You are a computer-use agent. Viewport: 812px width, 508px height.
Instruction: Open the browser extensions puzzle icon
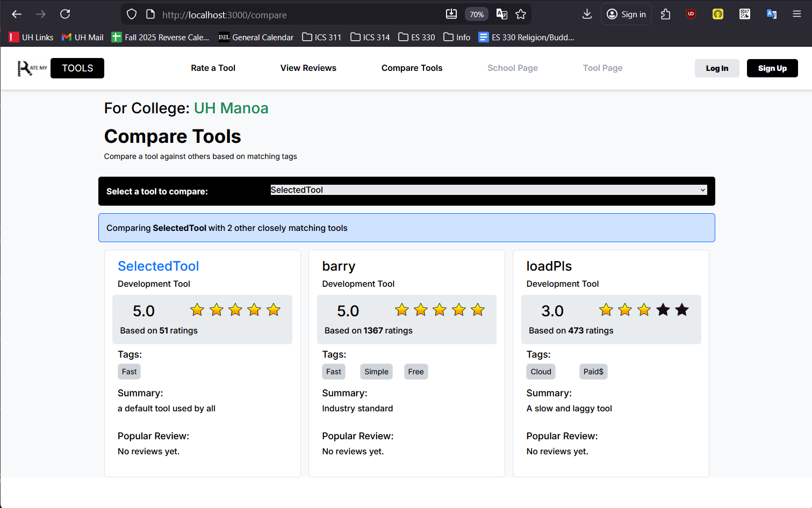[665, 14]
